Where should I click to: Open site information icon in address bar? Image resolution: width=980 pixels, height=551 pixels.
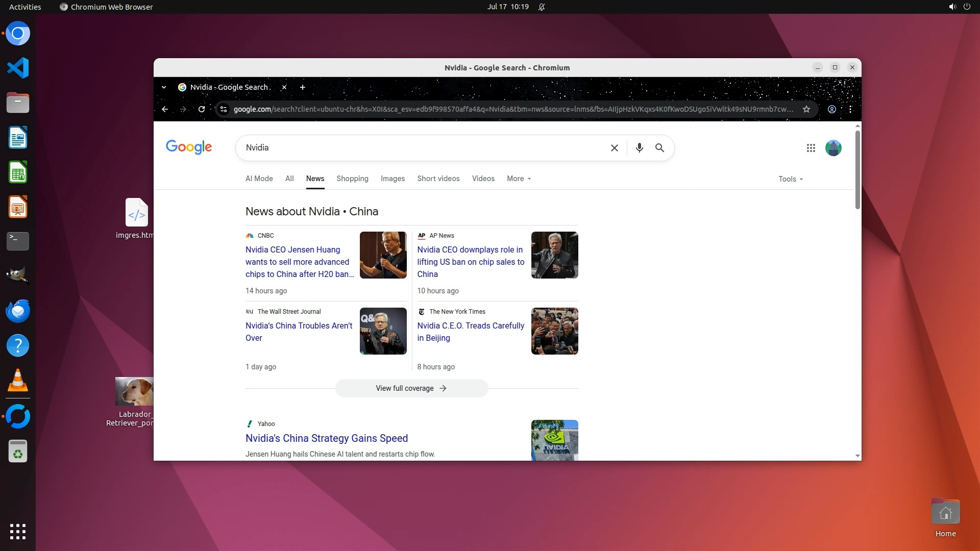tap(223, 109)
